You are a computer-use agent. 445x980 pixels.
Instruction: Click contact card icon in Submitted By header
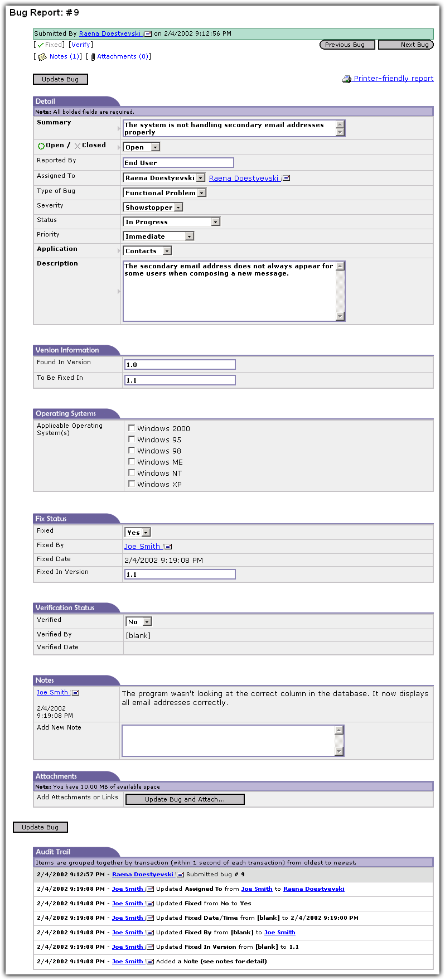point(148,34)
